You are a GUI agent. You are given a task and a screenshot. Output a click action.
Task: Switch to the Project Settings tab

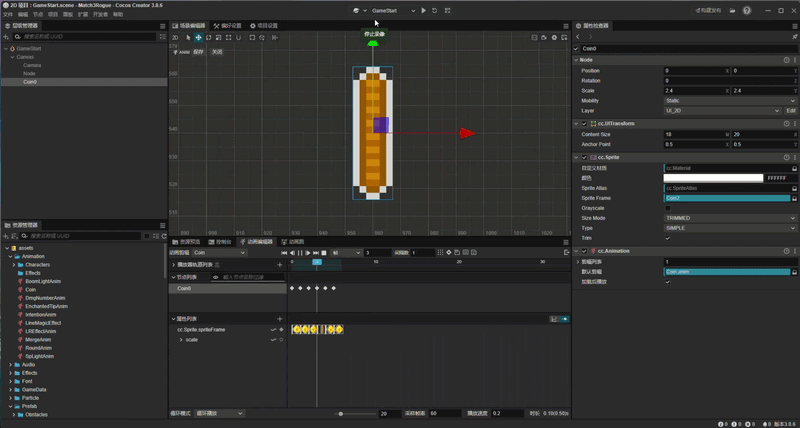coord(264,26)
